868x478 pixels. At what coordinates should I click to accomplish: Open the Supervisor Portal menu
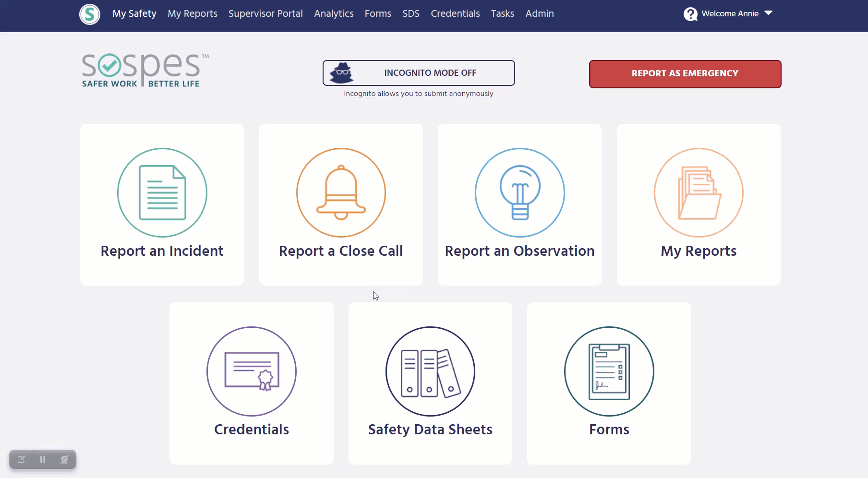265,14
